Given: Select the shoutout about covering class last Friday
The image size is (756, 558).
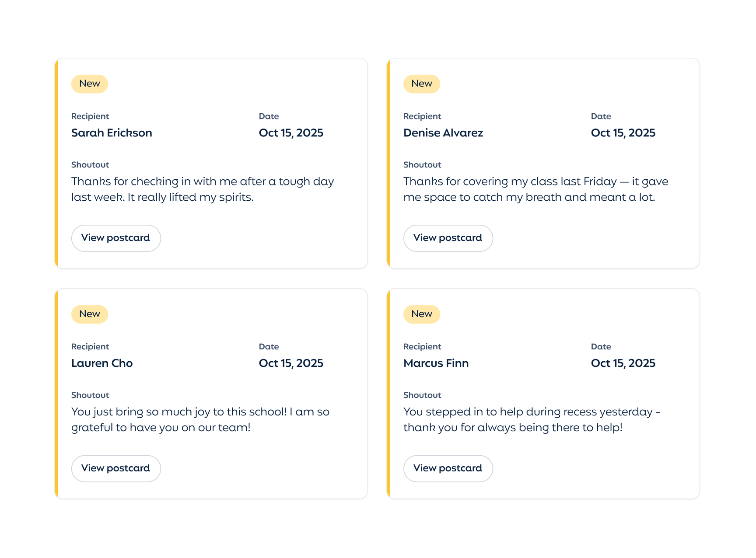Looking at the screenshot, I should tap(535, 189).
